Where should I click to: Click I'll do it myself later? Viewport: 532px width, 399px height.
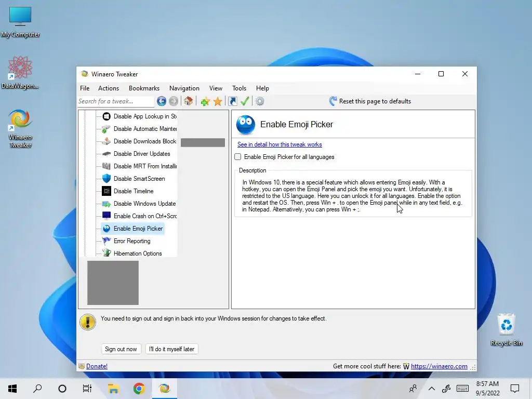coord(171,349)
